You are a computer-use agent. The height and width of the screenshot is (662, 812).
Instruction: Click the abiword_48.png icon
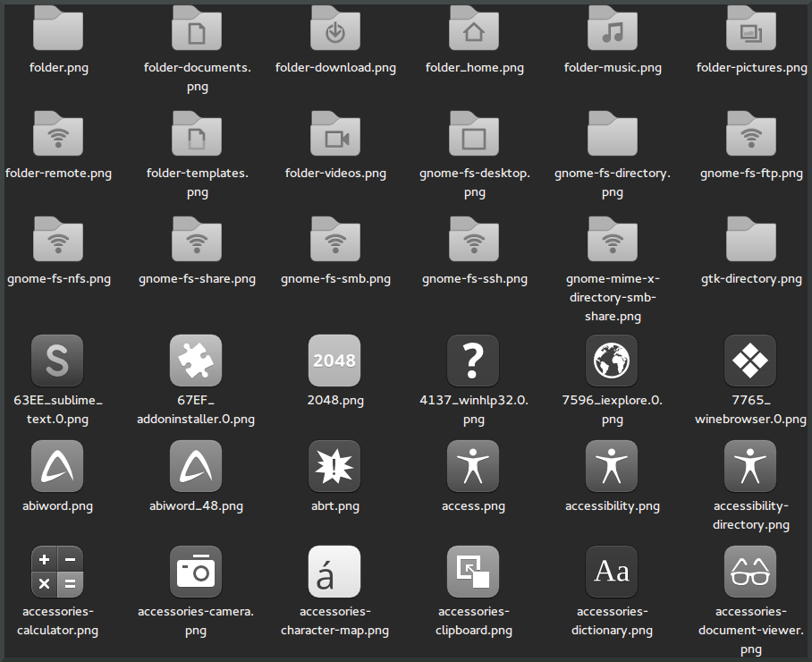(x=196, y=466)
